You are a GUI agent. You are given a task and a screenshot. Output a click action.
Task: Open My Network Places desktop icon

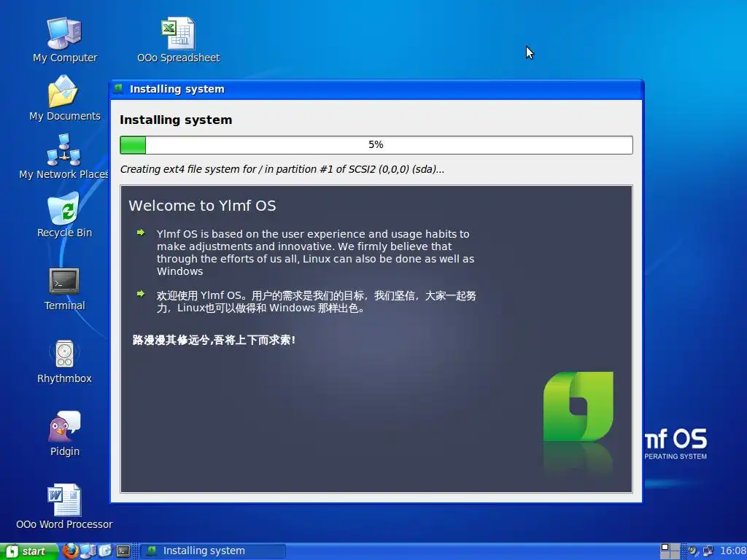pyautogui.click(x=64, y=156)
